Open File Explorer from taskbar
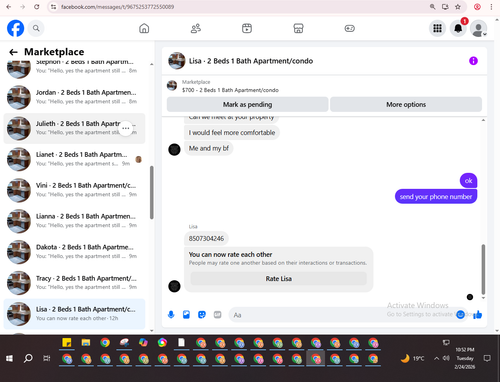The width and height of the screenshot is (500, 382). [86, 343]
